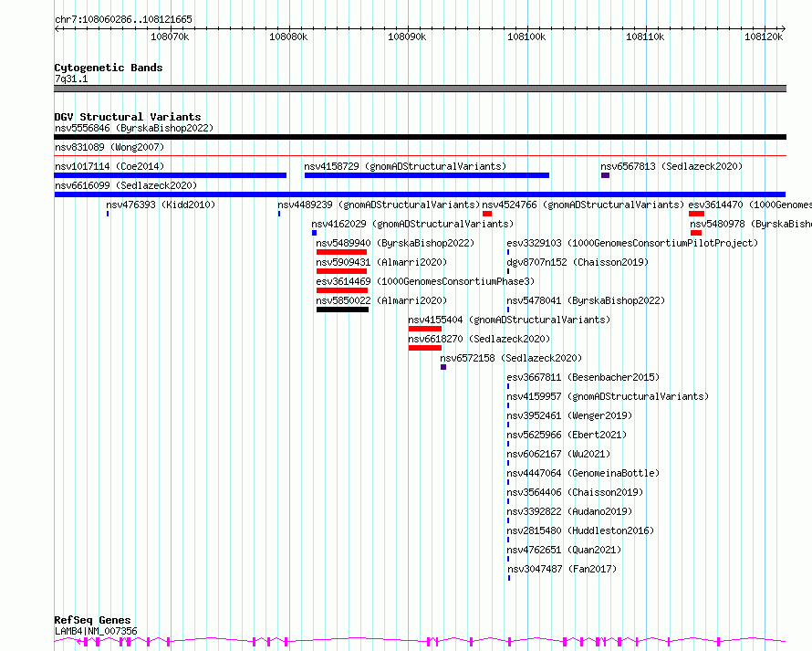The width and height of the screenshot is (812, 651).
Task: Select nsv6567813 (Sedlazeck2020) variant label
Action: pyautogui.click(x=671, y=166)
